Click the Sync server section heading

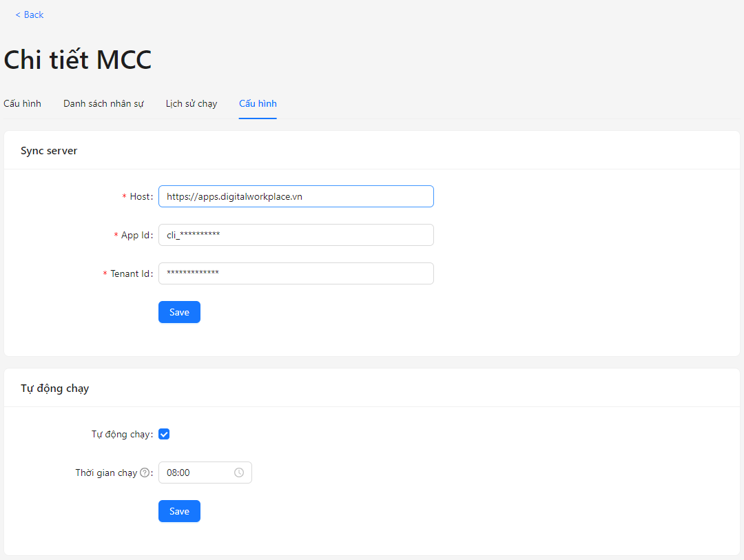tap(49, 150)
